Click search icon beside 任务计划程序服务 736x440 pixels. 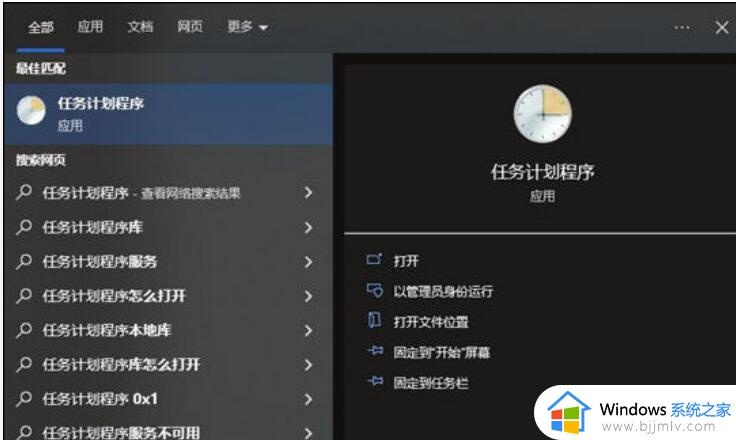pos(23,262)
